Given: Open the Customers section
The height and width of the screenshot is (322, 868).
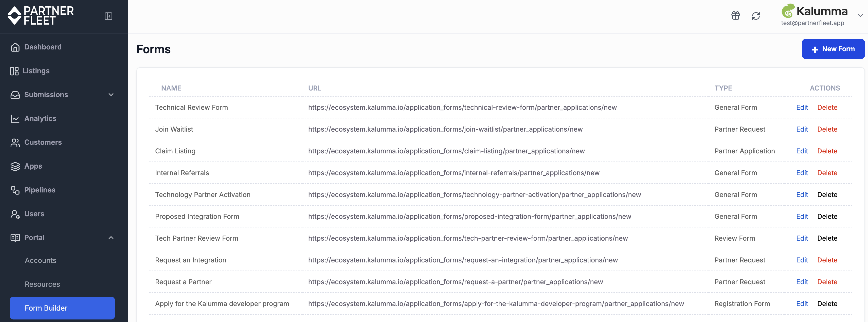Looking at the screenshot, I should [43, 142].
